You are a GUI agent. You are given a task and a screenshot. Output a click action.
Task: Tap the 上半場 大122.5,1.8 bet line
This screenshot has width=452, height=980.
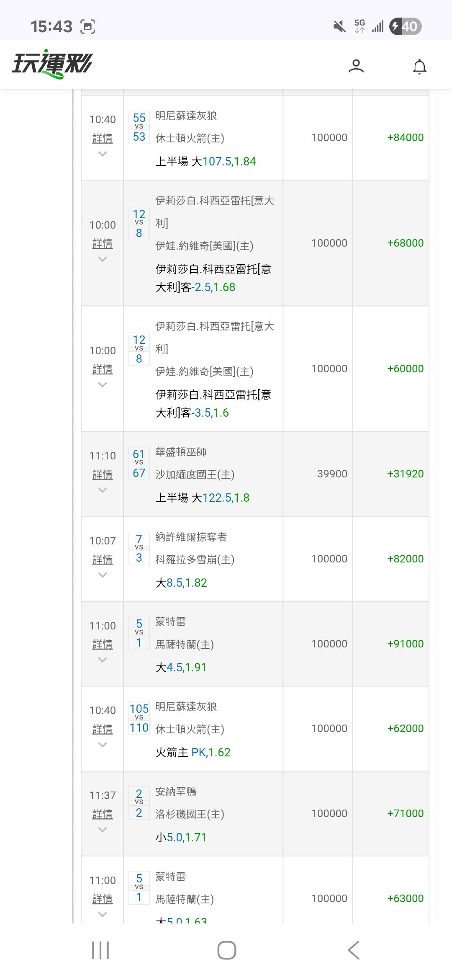(203, 498)
